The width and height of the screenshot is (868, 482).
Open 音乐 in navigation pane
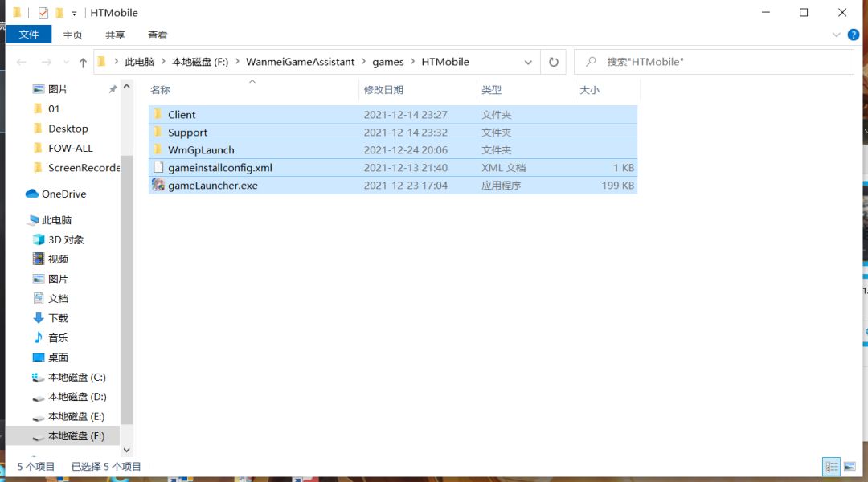tap(58, 337)
